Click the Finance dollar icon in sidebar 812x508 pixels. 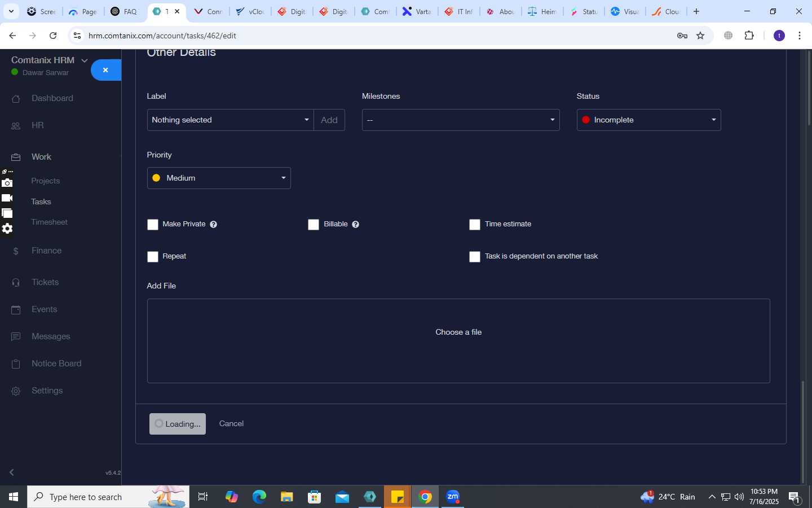click(x=16, y=251)
